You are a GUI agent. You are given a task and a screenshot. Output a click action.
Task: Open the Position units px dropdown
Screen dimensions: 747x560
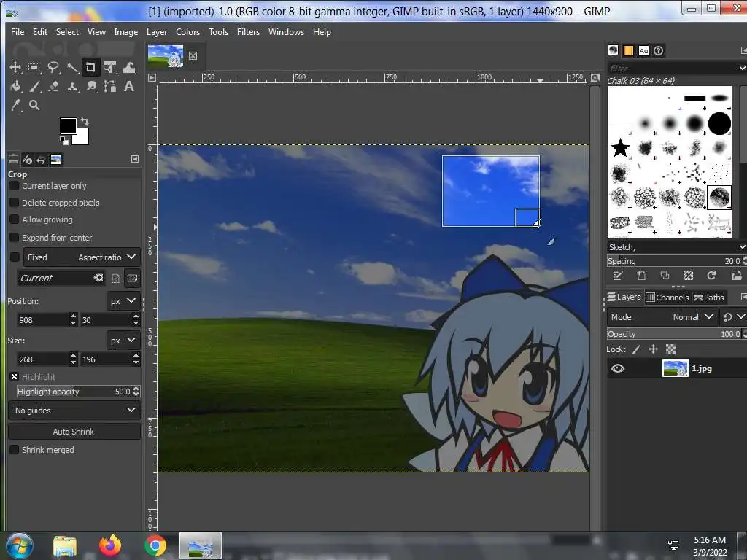tap(123, 301)
